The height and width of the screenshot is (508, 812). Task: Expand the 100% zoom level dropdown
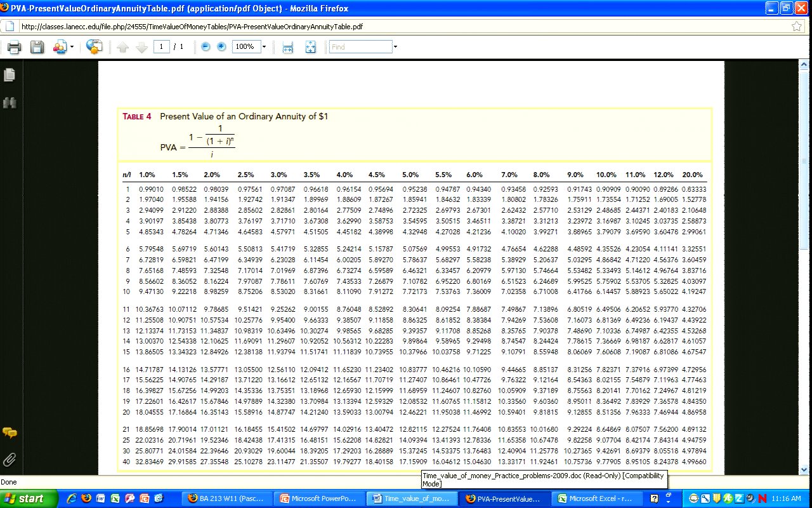264,47
